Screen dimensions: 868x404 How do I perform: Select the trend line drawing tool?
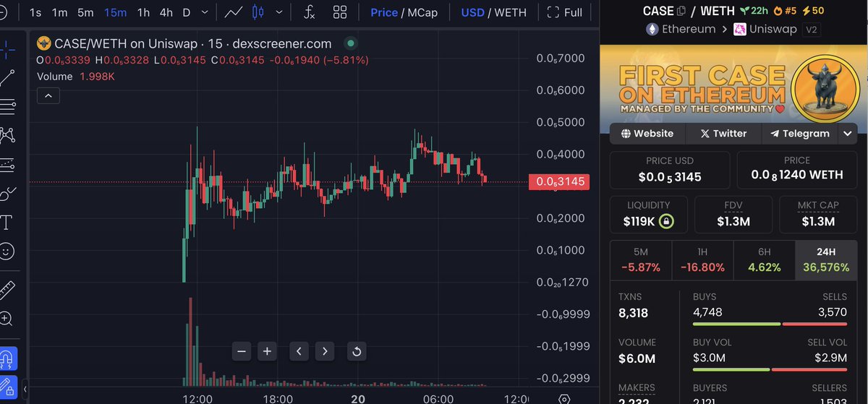pos(7,77)
